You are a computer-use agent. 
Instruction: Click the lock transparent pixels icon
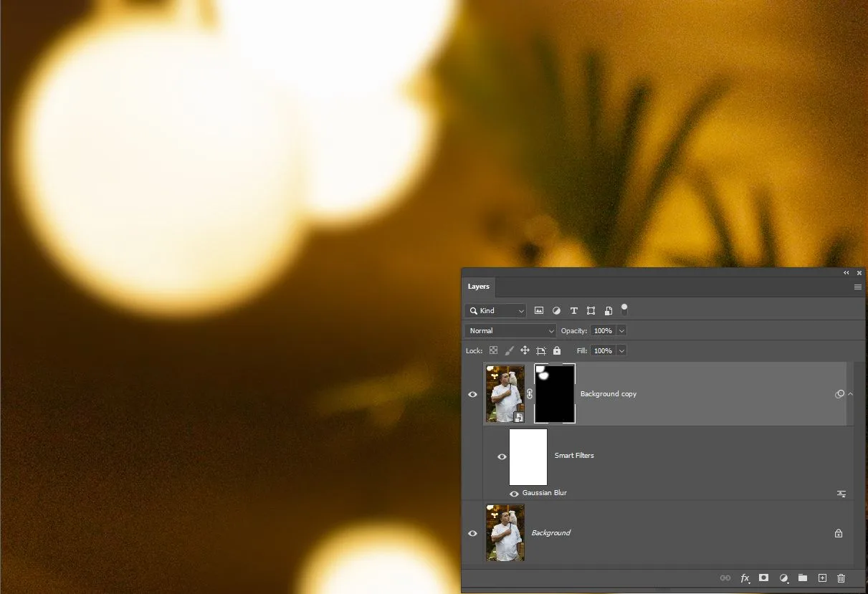coord(493,350)
